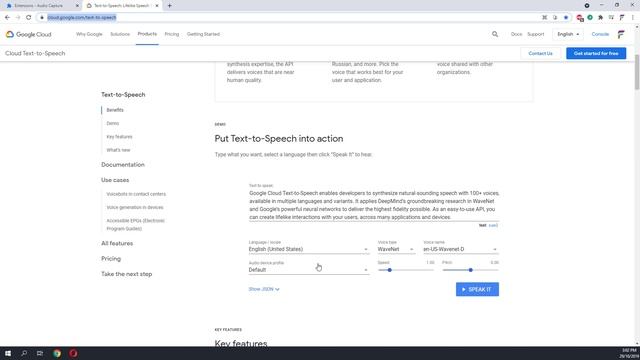
Task: Close the Text-to-Speech browser tab
Action: (x=157, y=6)
